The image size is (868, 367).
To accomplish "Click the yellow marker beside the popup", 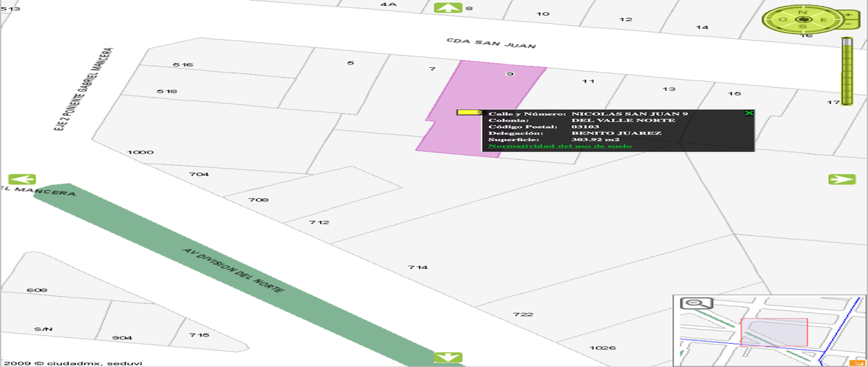I will tap(470, 112).
